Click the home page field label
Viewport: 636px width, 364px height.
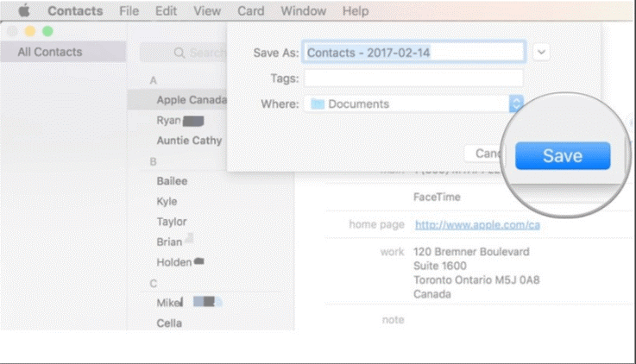click(x=376, y=224)
